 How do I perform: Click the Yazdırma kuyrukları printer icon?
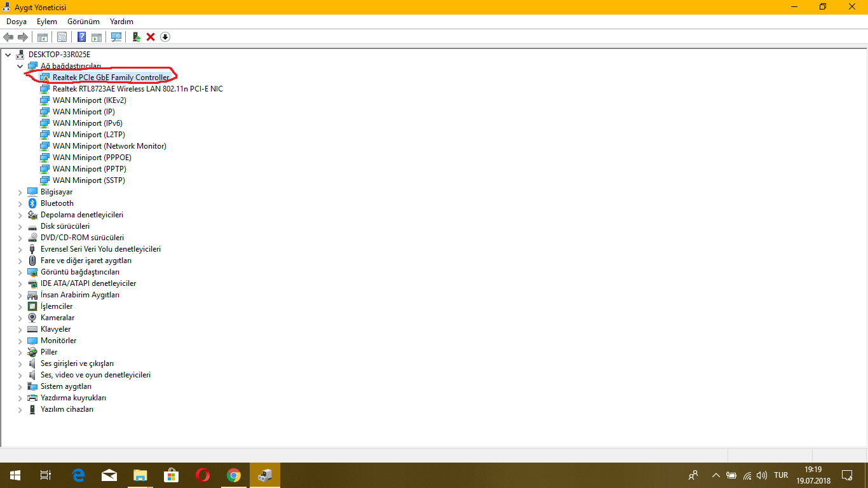coord(32,398)
